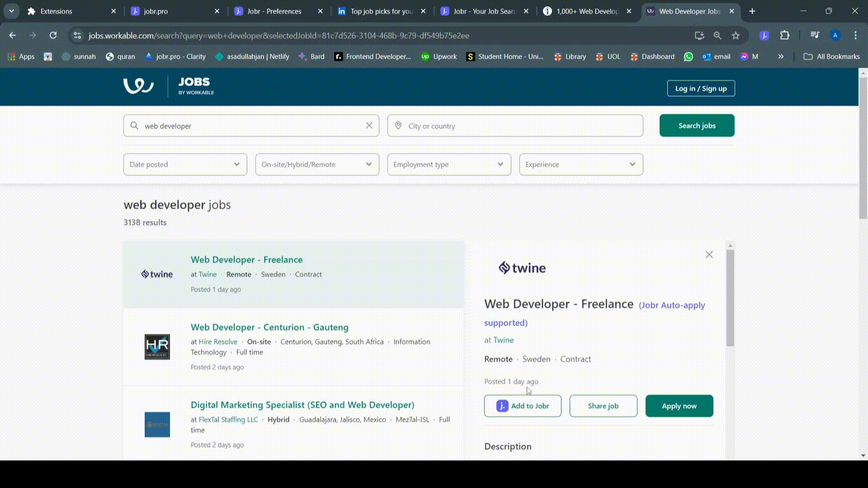Open the WhatsApp bookmark icon

tap(689, 56)
